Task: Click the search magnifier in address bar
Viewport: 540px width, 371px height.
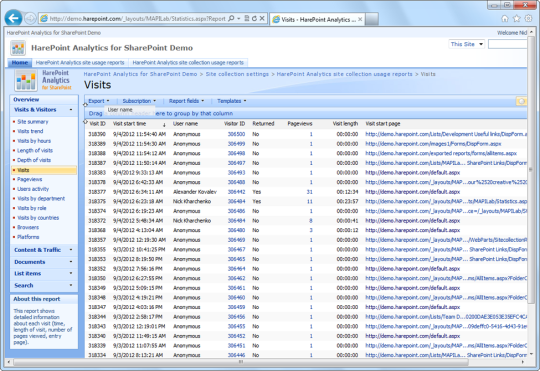Action: coord(231,19)
